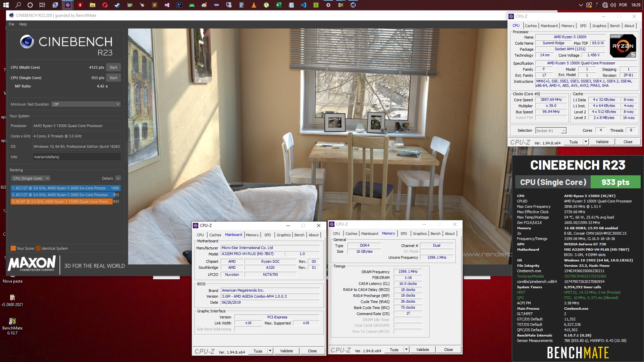Click the network globe tray icon
The width and height of the screenshot is (644, 362).
click(605, 5)
